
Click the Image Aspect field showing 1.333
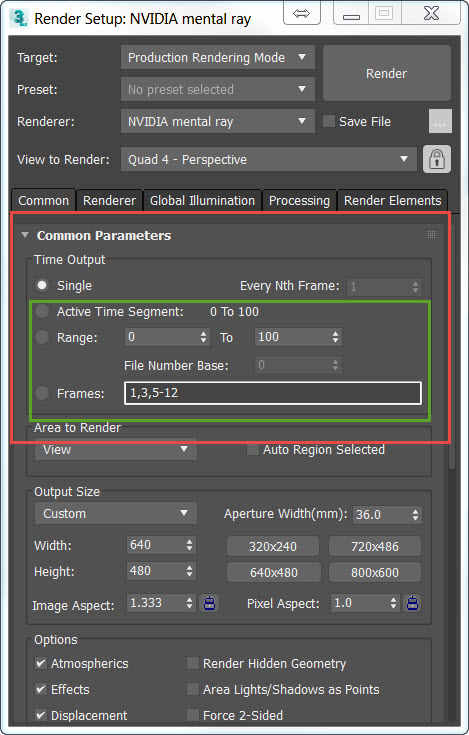coord(156,603)
